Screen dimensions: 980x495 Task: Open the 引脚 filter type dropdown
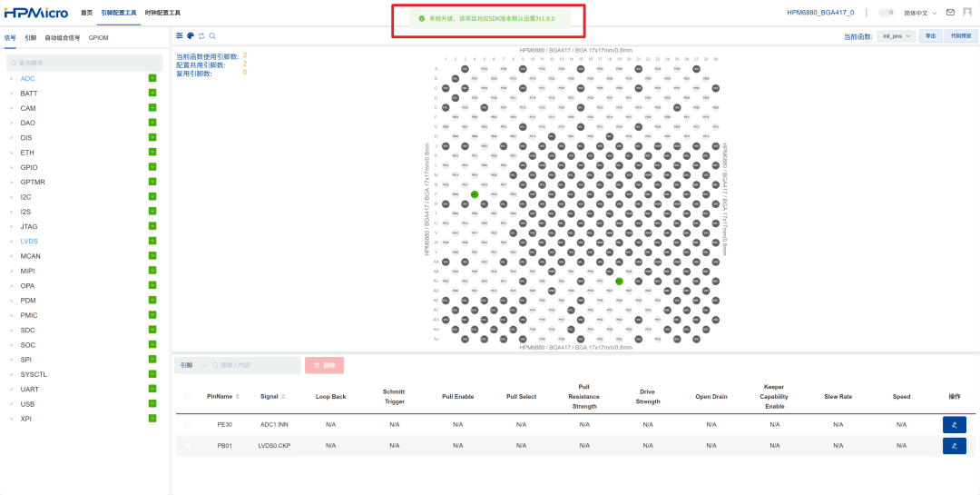[x=191, y=365]
